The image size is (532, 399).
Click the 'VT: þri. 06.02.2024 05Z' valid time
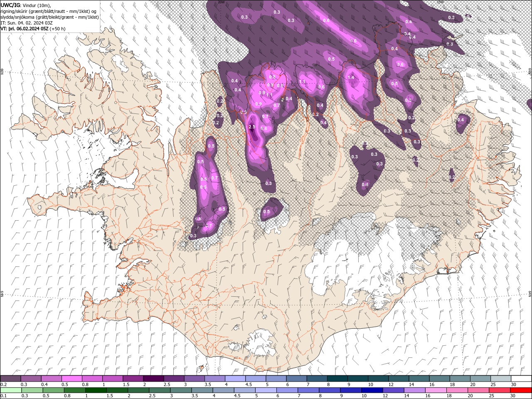(x=24, y=29)
